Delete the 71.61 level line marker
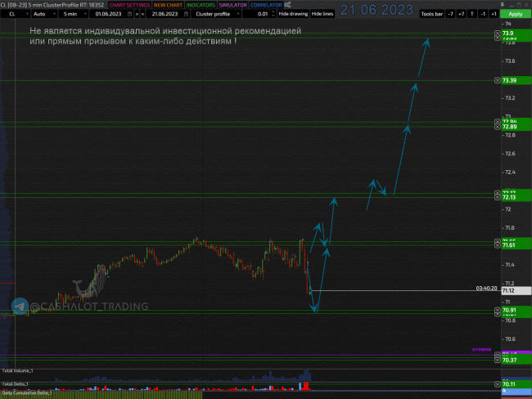Screen dimensions: 532x399 pyautogui.click(x=497, y=245)
